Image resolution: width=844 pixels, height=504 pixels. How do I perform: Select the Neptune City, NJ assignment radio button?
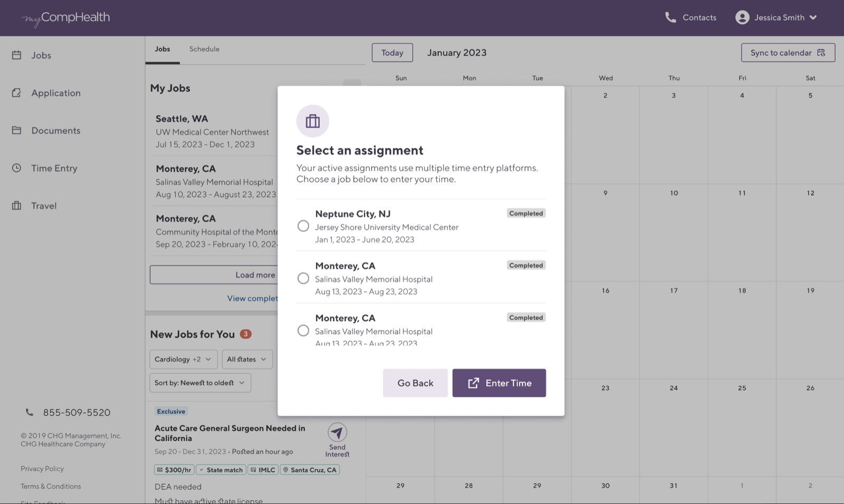(303, 226)
